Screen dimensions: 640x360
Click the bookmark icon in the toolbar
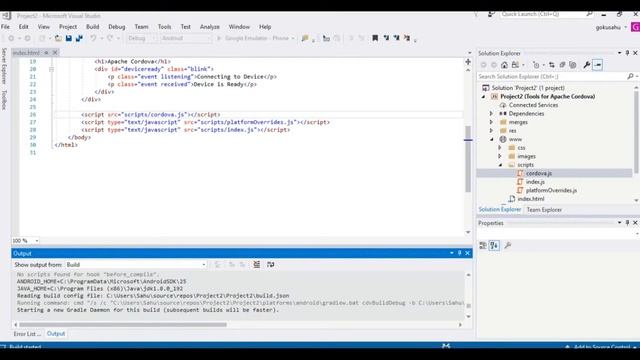click(x=375, y=38)
